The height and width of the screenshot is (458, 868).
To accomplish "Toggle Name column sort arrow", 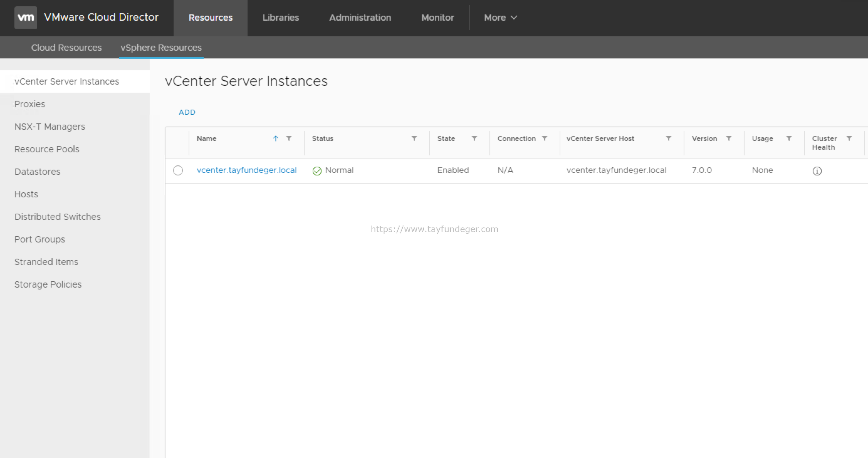I will [x=276, y=138].
